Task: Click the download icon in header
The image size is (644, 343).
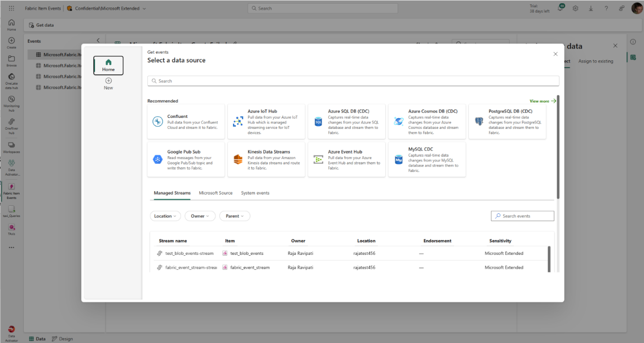Action: 590,8
